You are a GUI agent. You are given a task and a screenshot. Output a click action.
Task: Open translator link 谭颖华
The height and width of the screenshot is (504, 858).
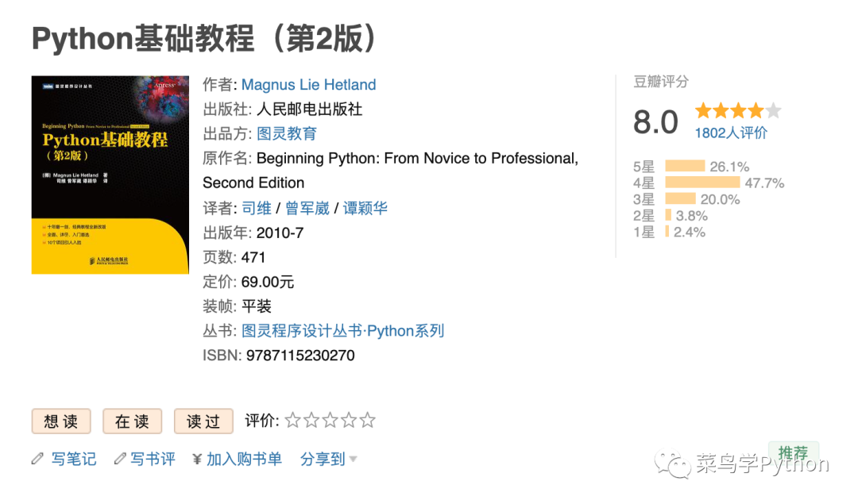pyautogui.click(x=365, y=208)
